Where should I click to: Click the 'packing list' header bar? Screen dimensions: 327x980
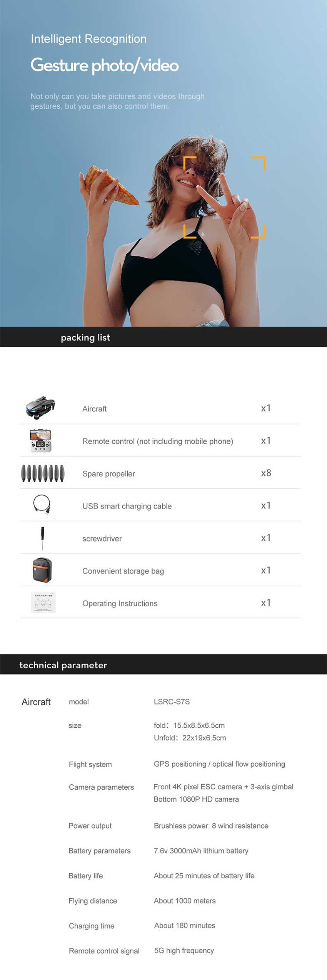(x=163, y=337)
